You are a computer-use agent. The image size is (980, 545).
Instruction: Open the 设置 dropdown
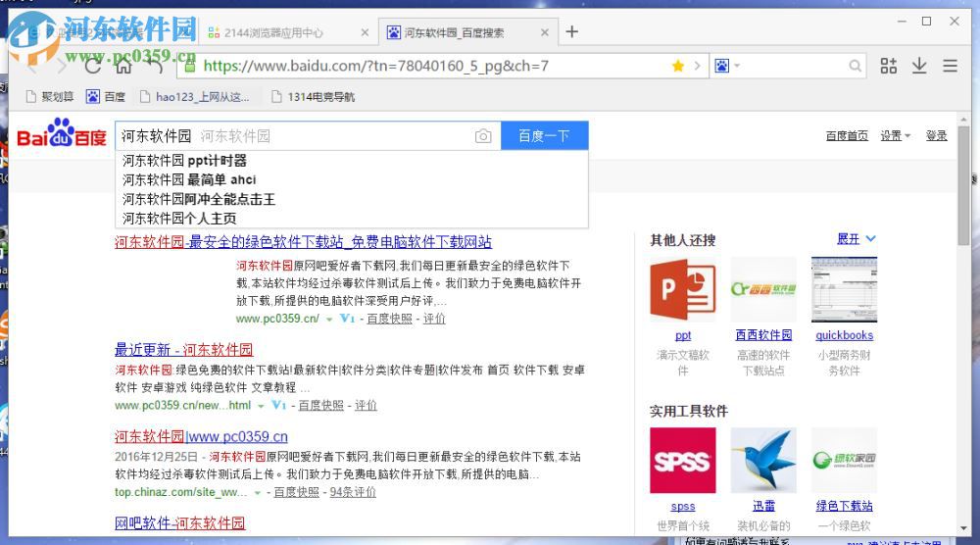click(x=895, y=135)
